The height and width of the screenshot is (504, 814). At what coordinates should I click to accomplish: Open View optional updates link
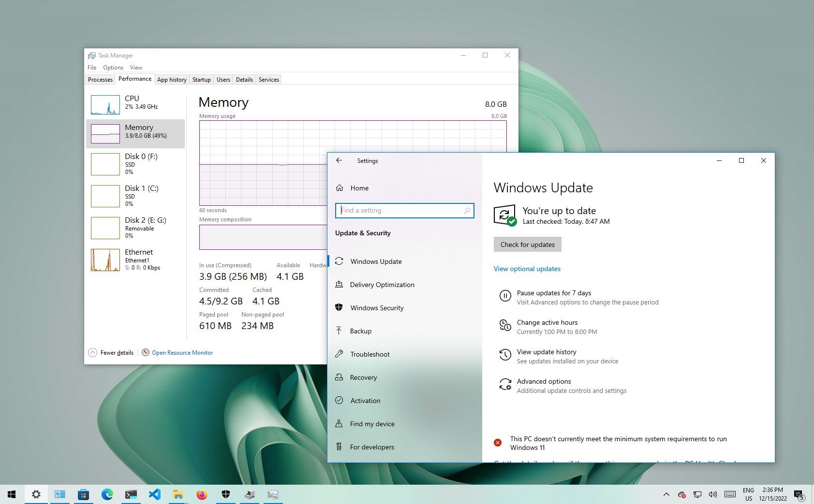pos(527,269)
